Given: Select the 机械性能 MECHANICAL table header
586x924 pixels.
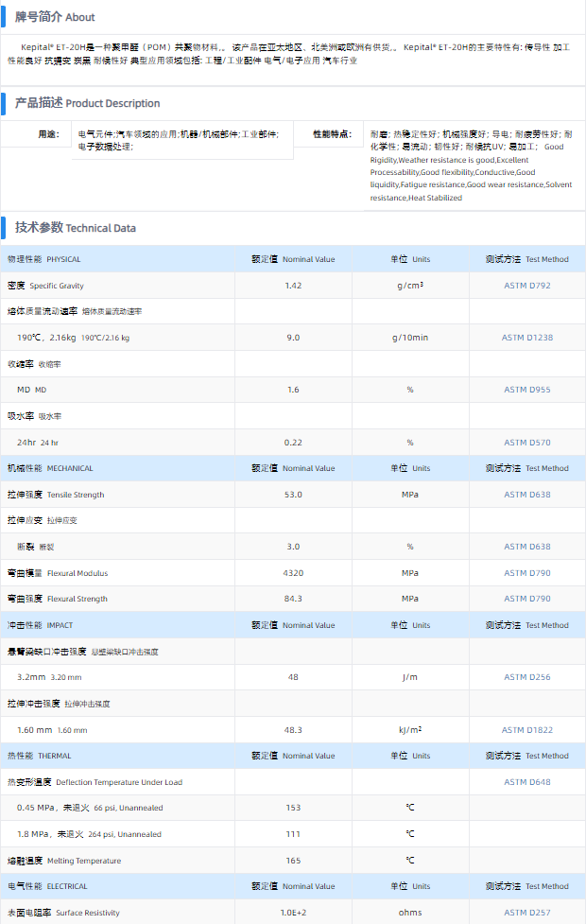Looking at the screenshot, I should click(50, 468).
